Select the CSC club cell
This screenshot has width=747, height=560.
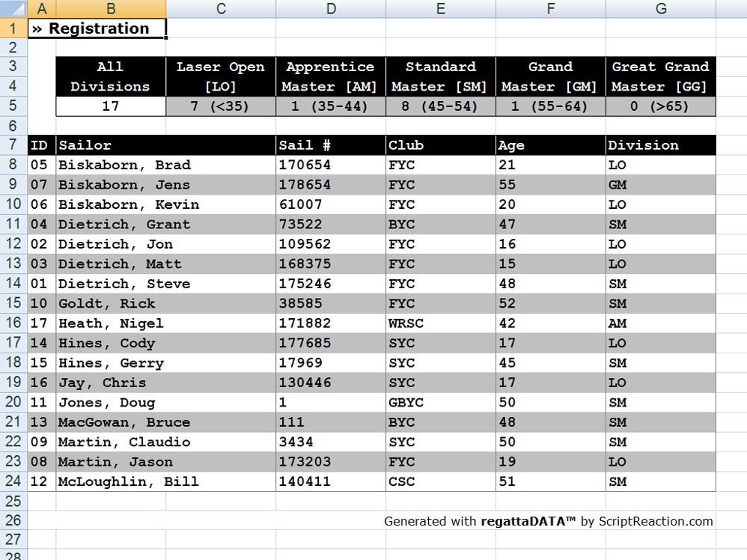tap(441, 481)
